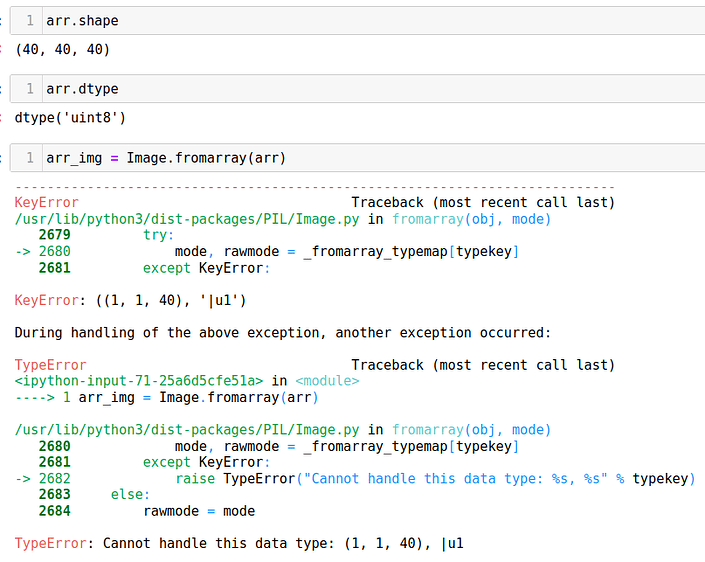Image resolution: width=705 pixels, height=562 pixels.
Task: Click the first KeyError heading
Action: click(x=46, y=202)
